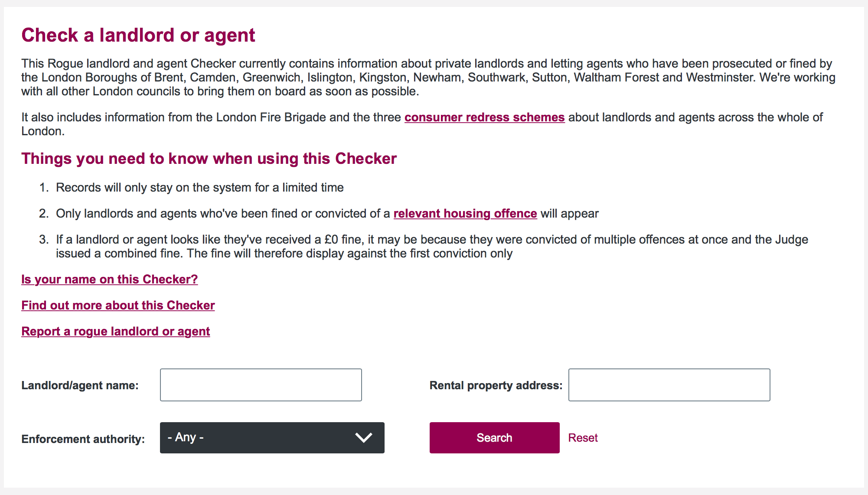Focus the Landlord/agent name input field
The image size is (868, 495).
point(261,385)
